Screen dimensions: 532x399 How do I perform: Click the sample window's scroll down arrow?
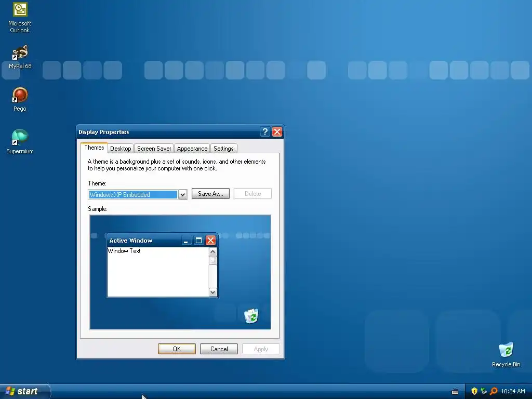[212, 292]
